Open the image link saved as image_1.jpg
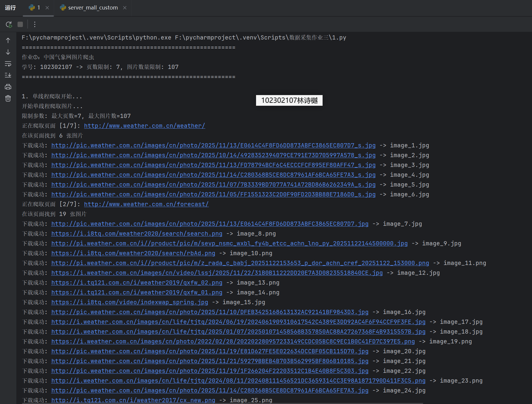 pyautogui.click(x=213, y=146)
